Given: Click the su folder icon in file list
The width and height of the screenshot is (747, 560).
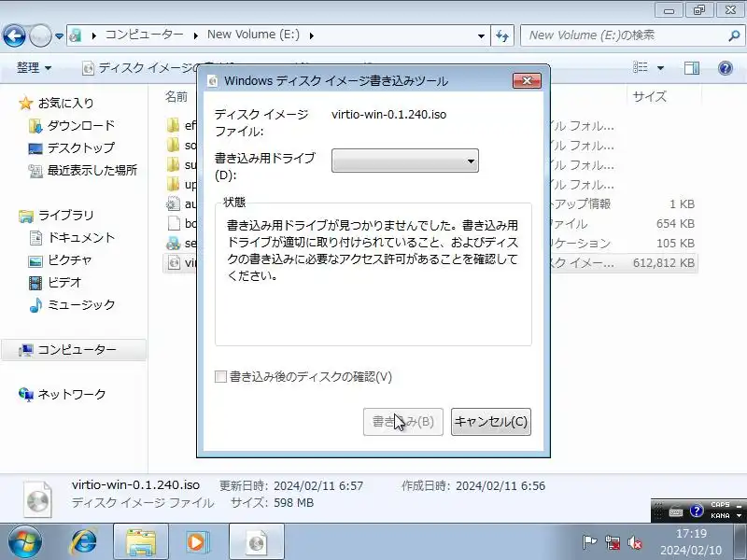Looking at the screenshot, I should (174, 165).
